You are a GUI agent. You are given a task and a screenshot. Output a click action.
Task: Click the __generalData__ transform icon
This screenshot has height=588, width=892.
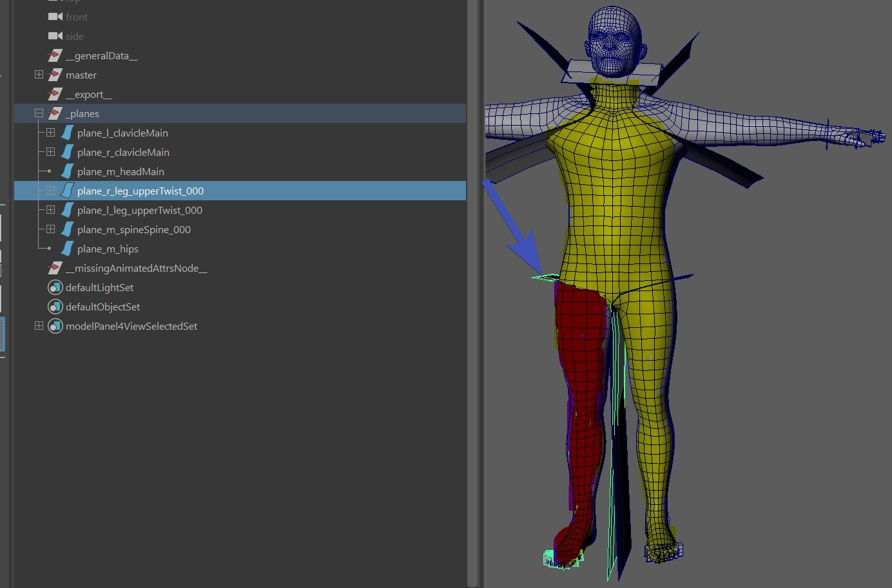[x=55, y=56]
